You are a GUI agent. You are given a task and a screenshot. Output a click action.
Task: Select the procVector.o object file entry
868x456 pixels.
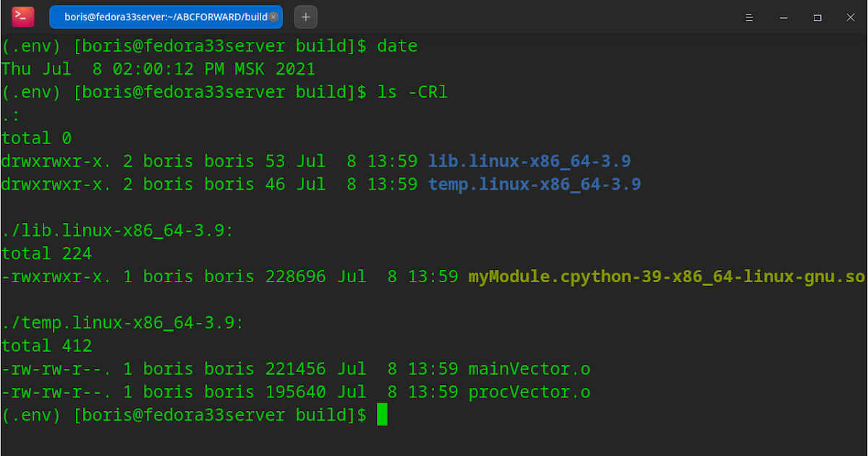(529, 392)
